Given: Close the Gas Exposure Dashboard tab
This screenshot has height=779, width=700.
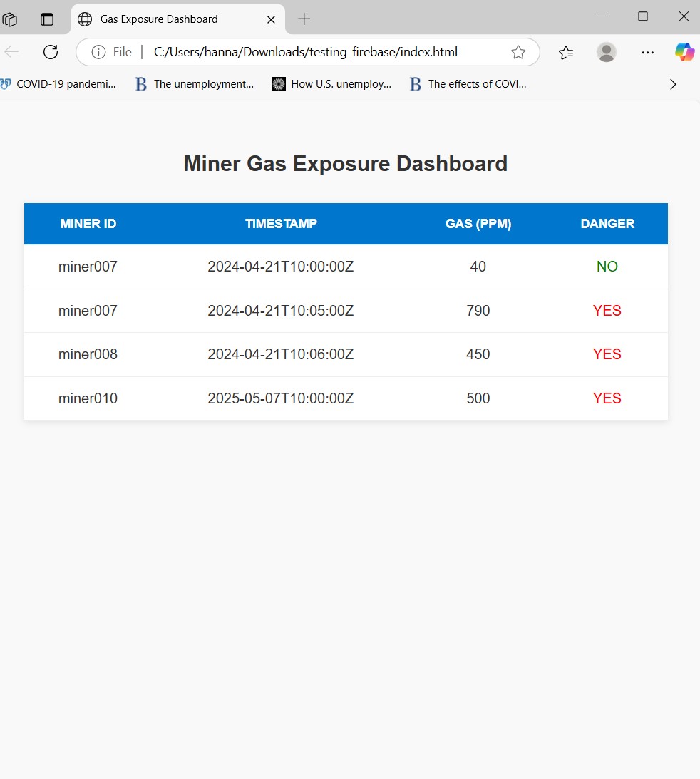Looking at the screenshot, I should click(x=271, y=19).
